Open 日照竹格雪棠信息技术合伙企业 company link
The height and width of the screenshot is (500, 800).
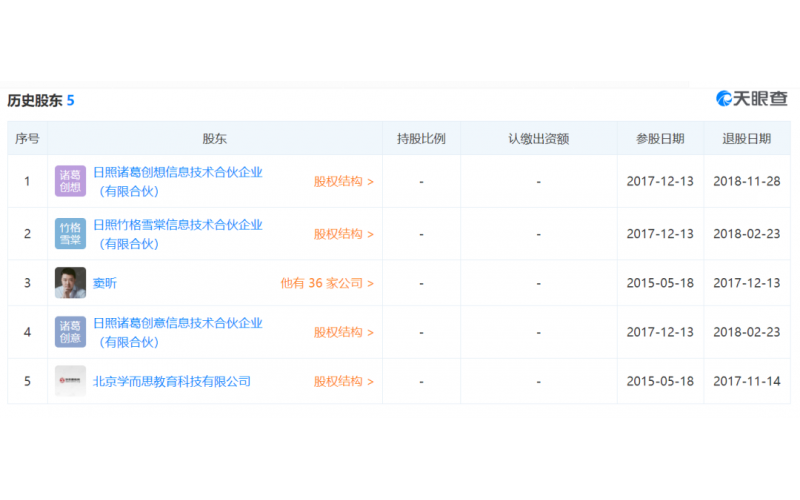click(177, 225)
